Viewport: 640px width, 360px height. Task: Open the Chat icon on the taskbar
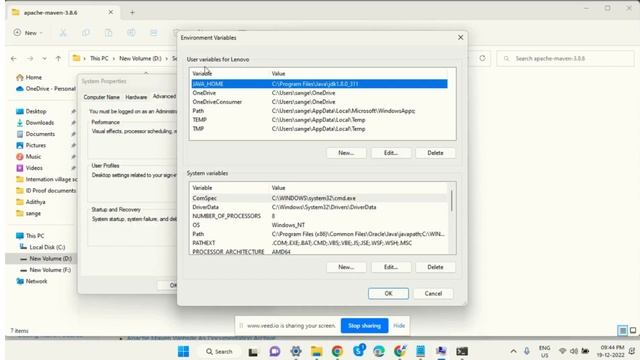(x=275, y=351)
